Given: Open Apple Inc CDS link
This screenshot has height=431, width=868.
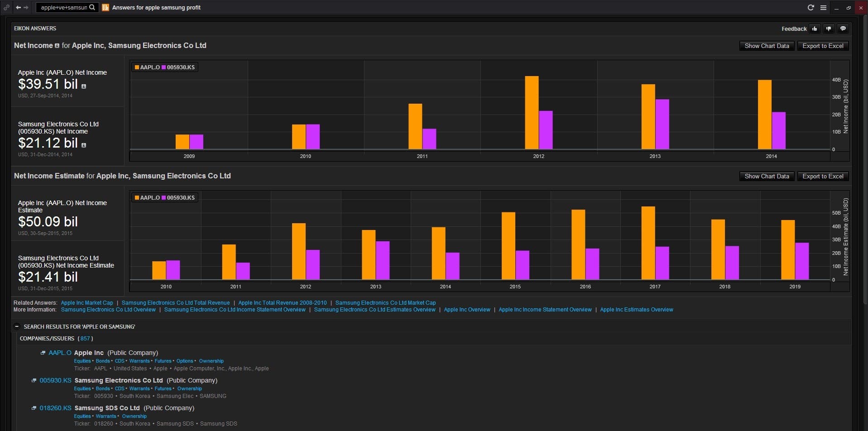Looking at the screenshot, I should click(120, 361).
